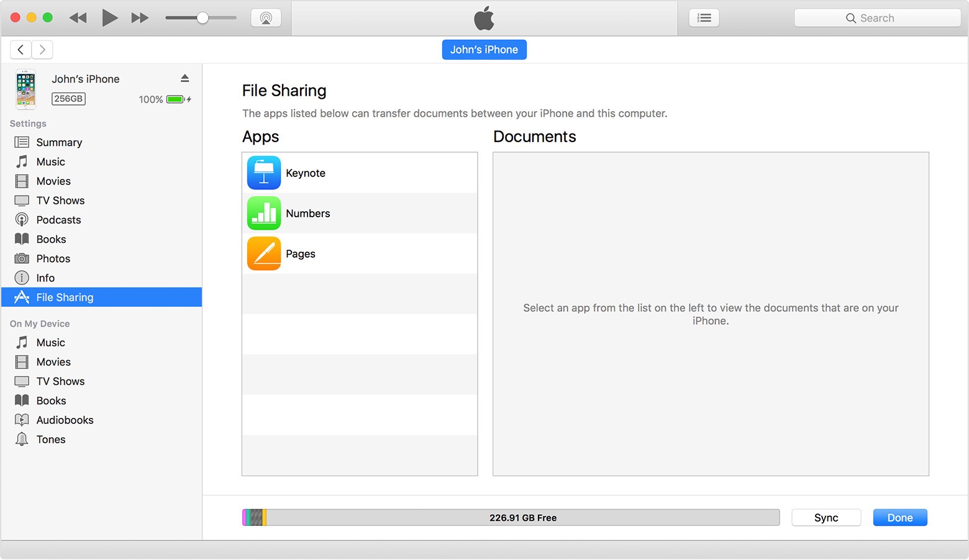The height and width of the screenshot is (560, 969).
Task: Click the Keynote app name
Action: [306, 173]
